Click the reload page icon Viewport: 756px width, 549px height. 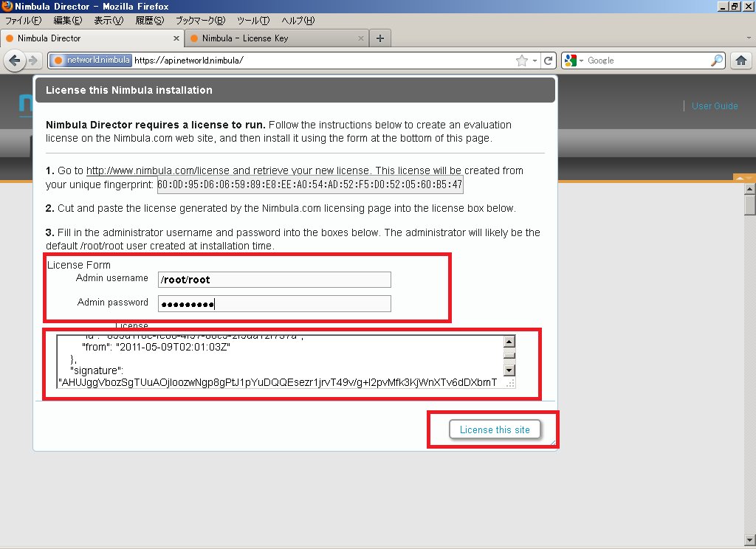pyautogui.click(x=549, y=61)
